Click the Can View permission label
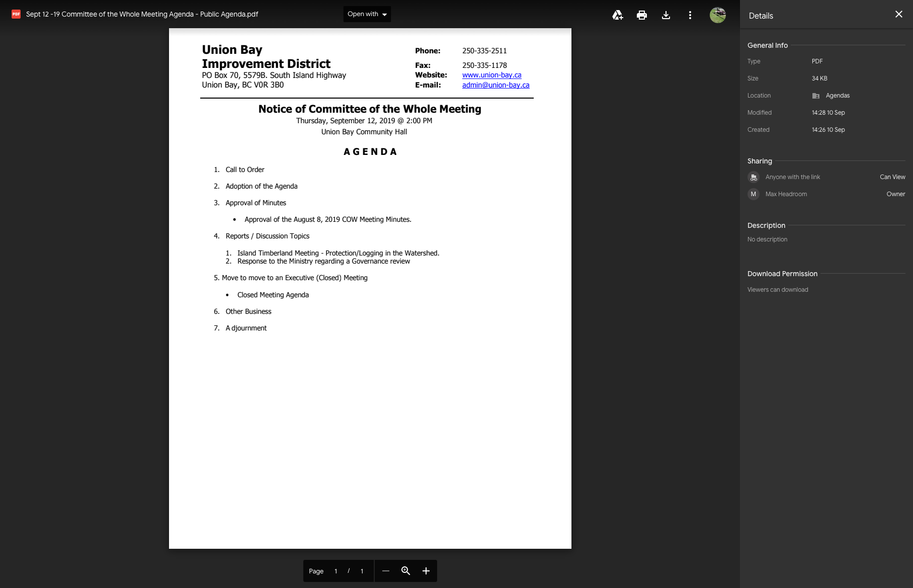913x588 pixels. click(x=892, y=177)
